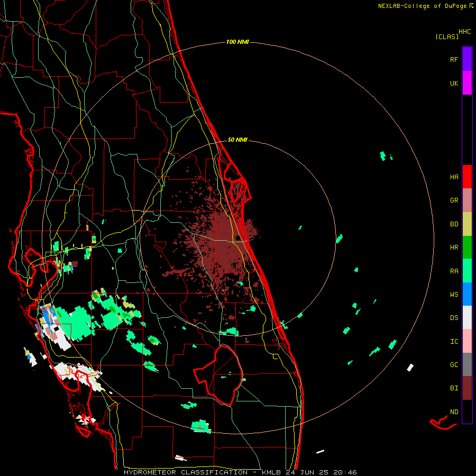Click the red lake outline in the south

click(x=219, y=376)
